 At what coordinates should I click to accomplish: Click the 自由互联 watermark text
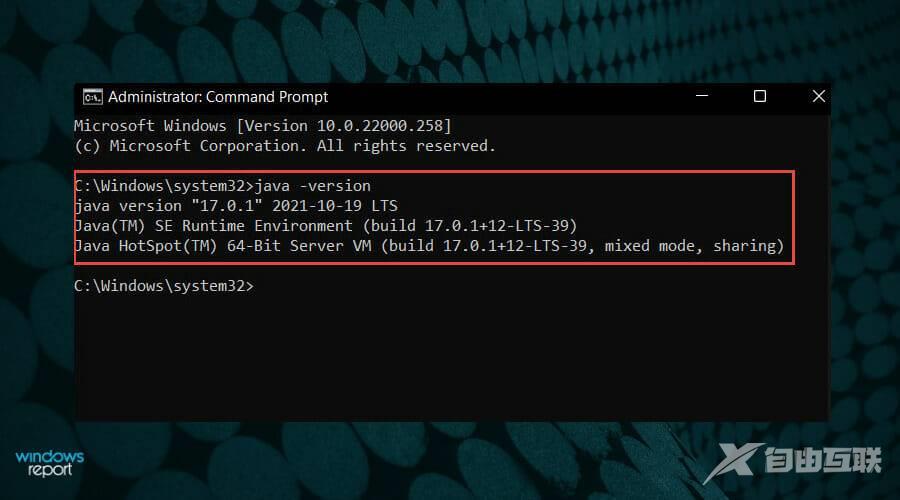[x=820, y=464]
